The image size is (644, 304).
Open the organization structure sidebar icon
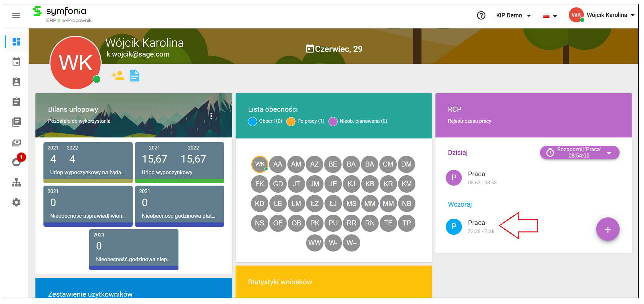coord(16,183)
